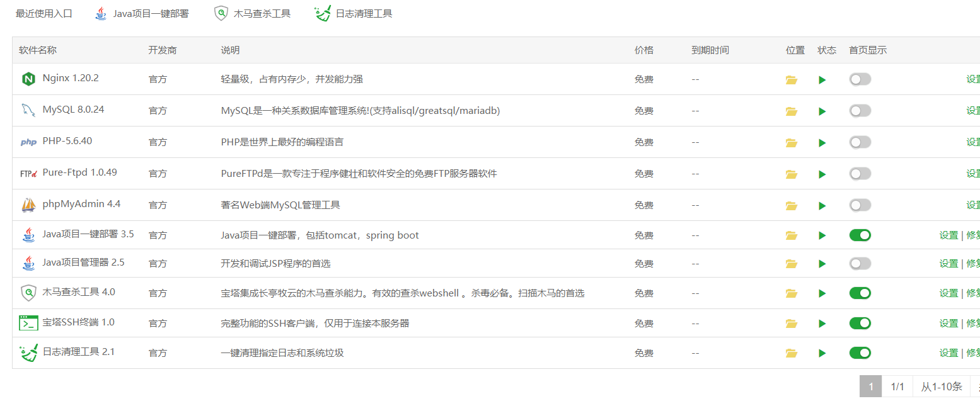This screenshot has height=406, width=980.
Task: Click phpMyAdmin 4.4 software name
Action: [x=81, y=204]
